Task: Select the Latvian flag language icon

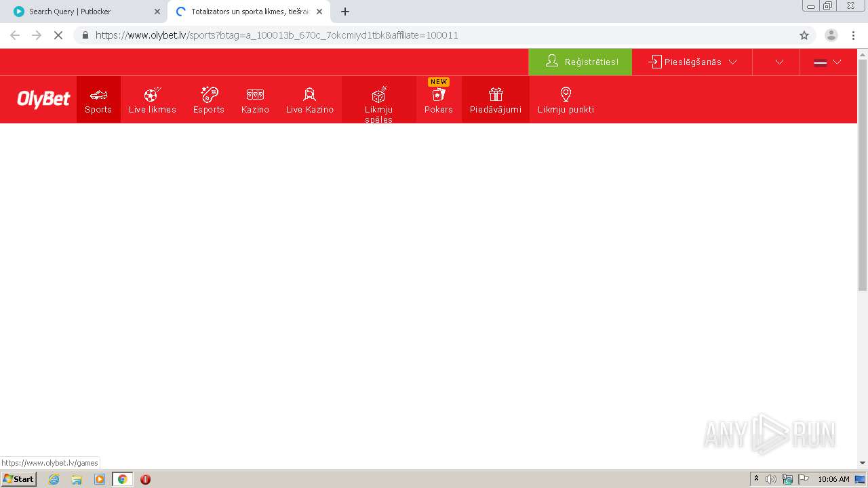Action: [820, 62]
